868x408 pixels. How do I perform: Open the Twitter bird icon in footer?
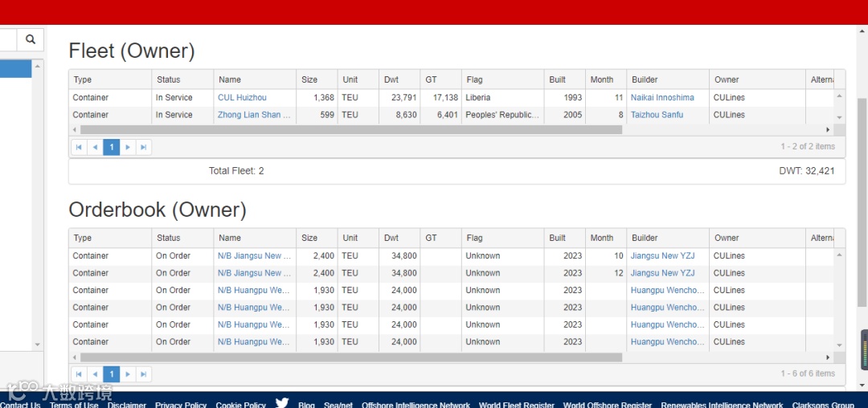pyautogui.click(x=282, y=402)
